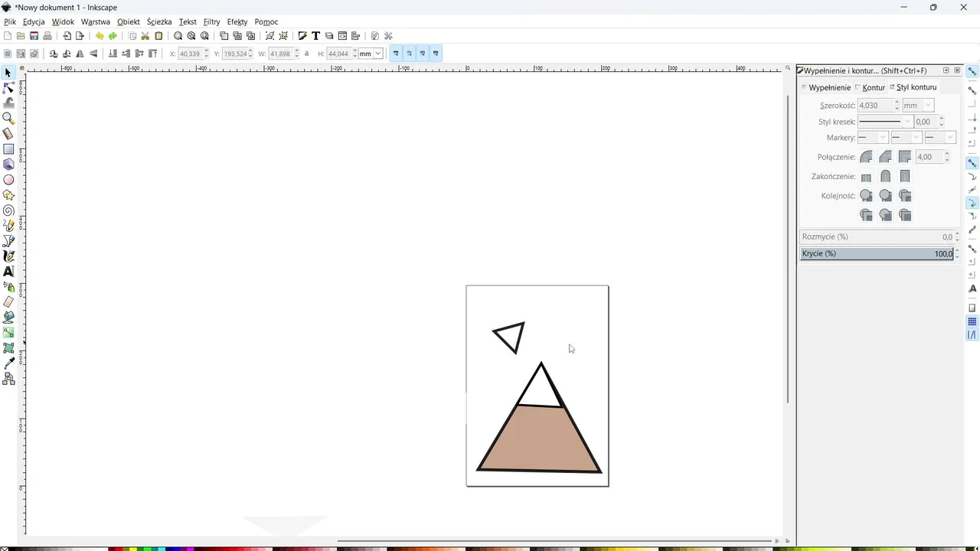Open the Filtry menu

(211, 22)
